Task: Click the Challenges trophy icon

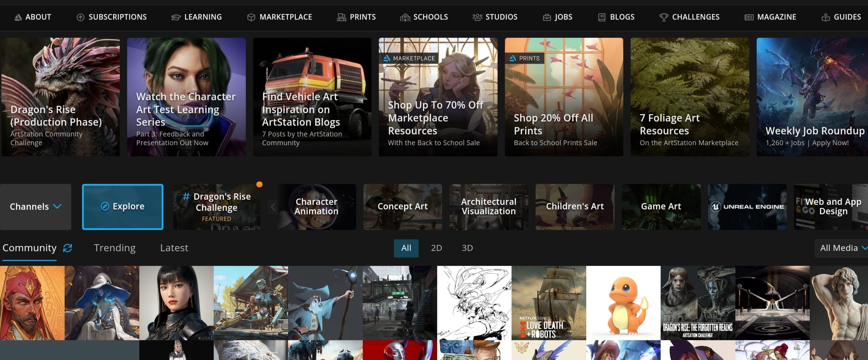Action: [x=663, y=17]
